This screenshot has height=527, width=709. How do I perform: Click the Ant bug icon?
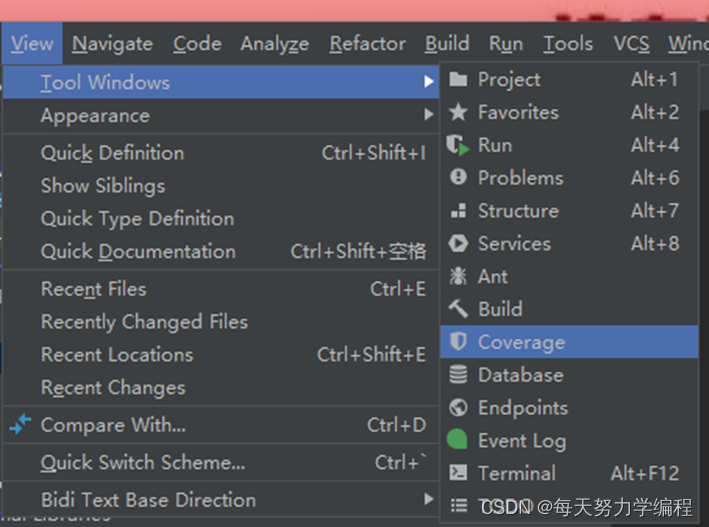coord(458,276)
